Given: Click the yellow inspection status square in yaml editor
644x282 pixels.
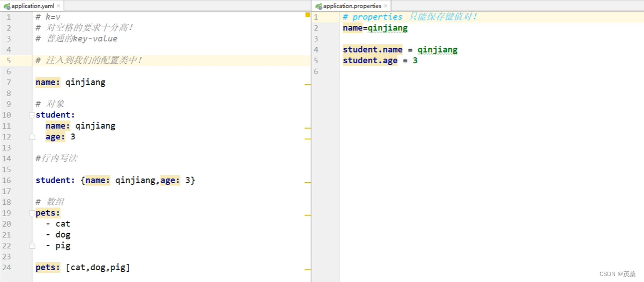Looking at the screenshot, I should [307, 15].
